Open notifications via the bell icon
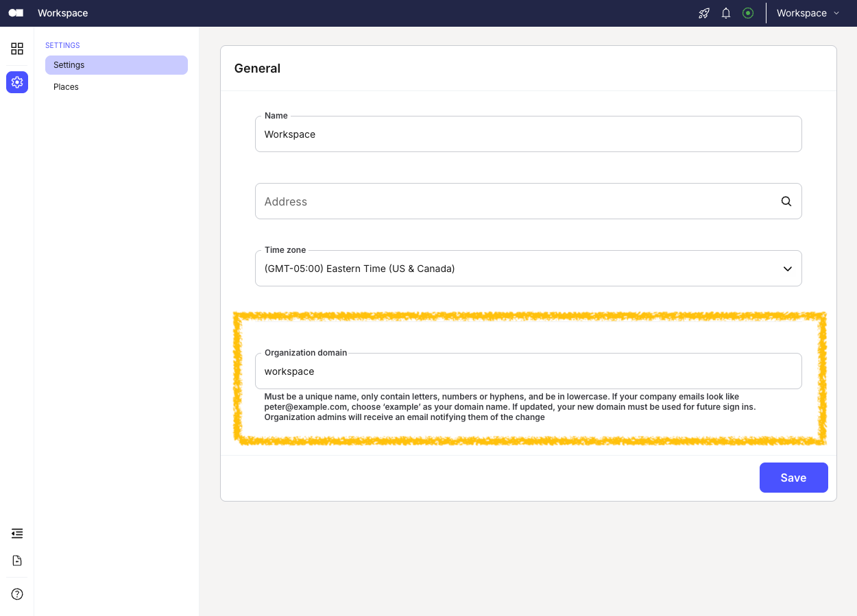This screenshot has height=616, width=857. pyautogui.click(x=726, y=13)
